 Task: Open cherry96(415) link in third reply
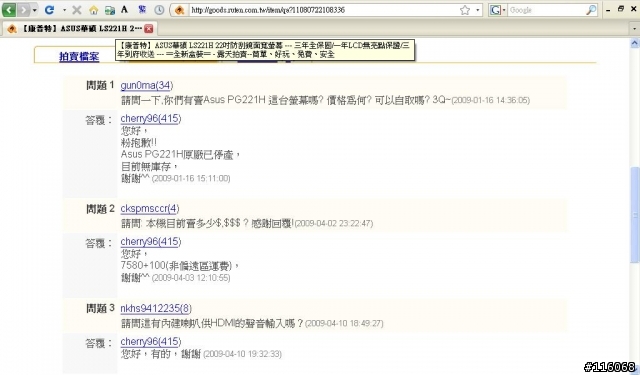coord(151,342)
